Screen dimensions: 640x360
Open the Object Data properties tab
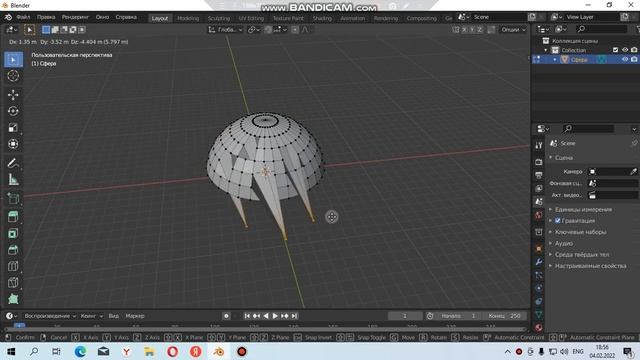[x=539, y=314]
